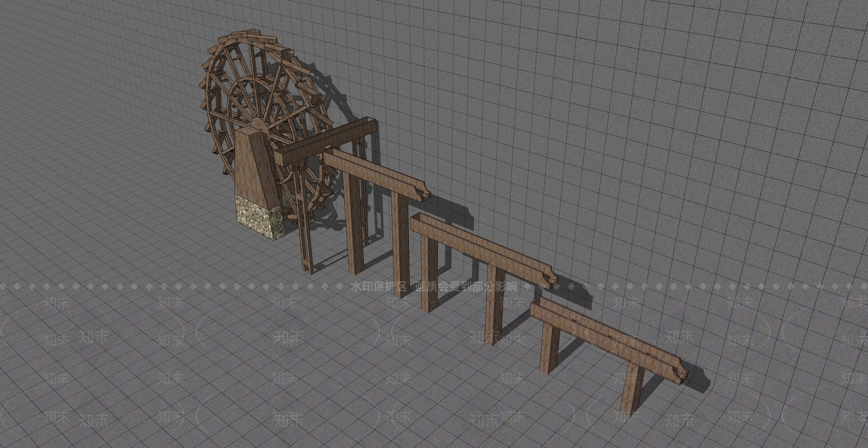Select the trough directly beside the water wheel

(324, 140)
